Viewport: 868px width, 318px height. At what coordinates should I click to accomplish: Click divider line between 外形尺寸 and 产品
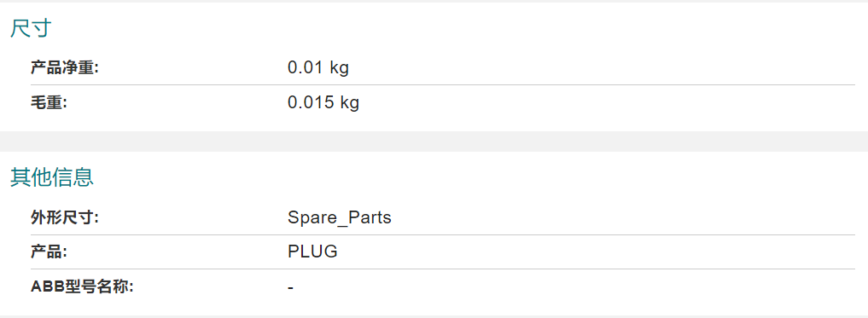click(443, 235)
